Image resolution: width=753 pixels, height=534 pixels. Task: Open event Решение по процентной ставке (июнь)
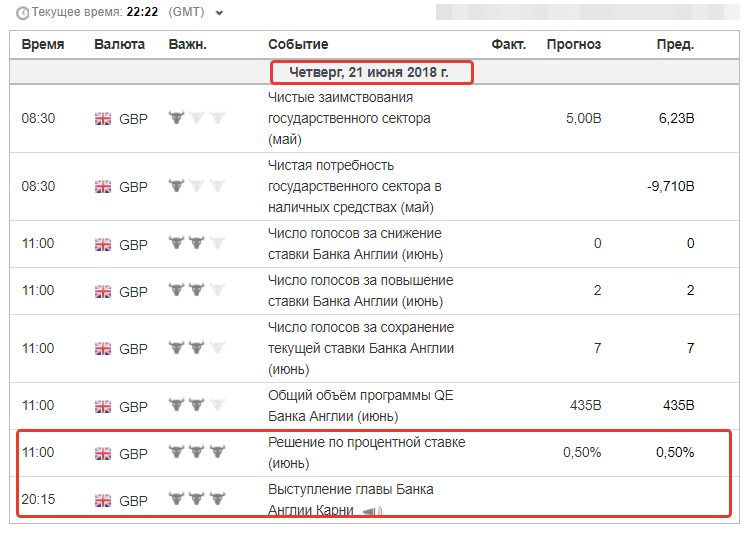366,452
